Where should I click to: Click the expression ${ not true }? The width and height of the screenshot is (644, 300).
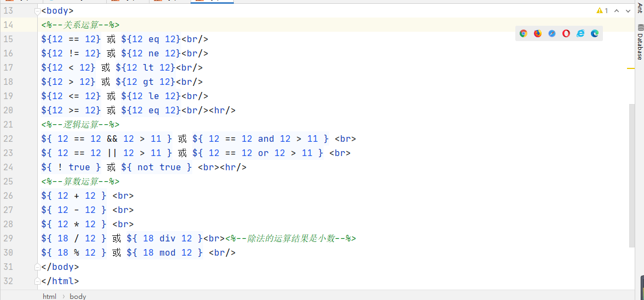point(157,167)
